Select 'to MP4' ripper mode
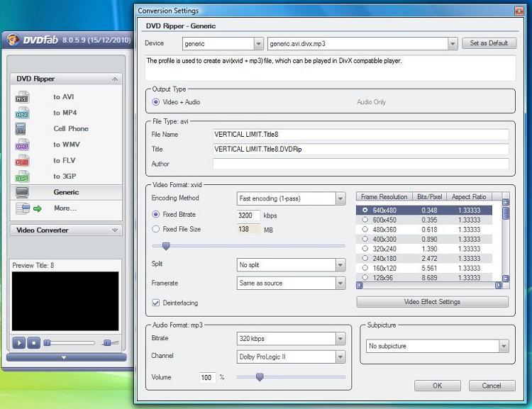532x409 pixels. 65,113
